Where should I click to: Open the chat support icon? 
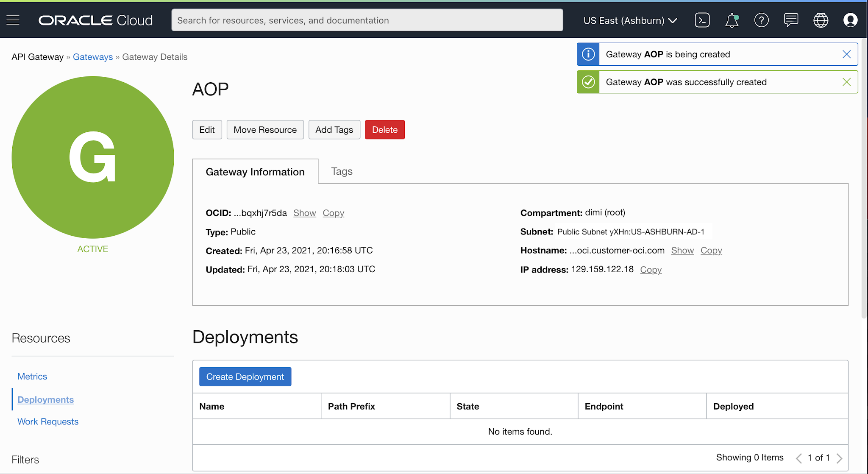coord(791,20)
